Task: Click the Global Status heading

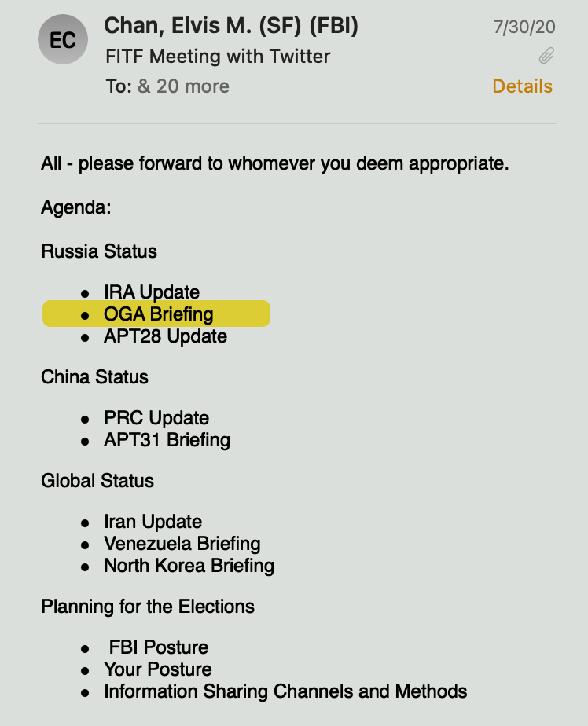Action: pos(97,481)
